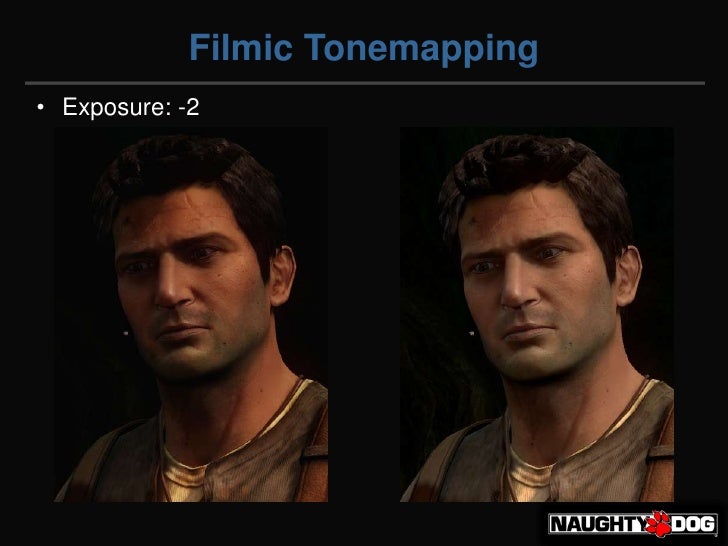Click the character's ear in right image

[629, 276]
